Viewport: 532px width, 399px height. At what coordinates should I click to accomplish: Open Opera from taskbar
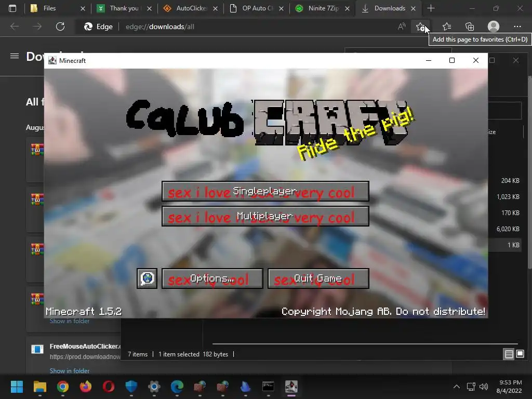[108, 387]
